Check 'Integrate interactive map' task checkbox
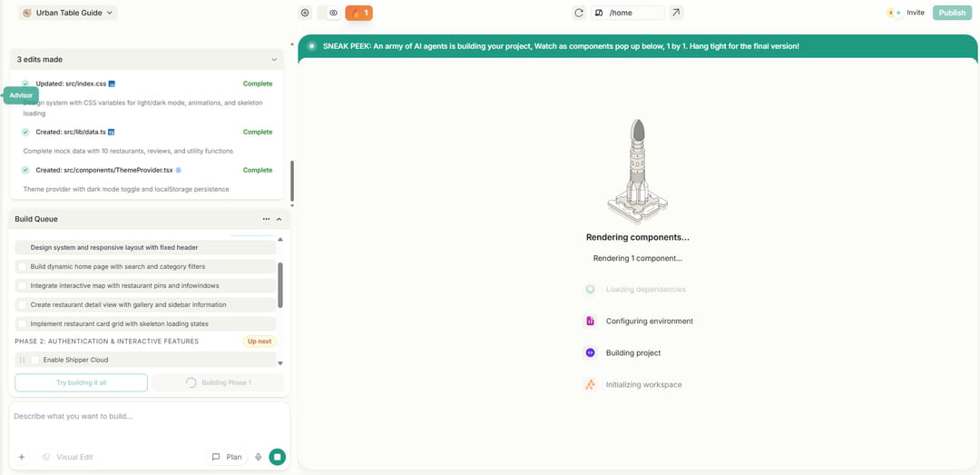This screenshot has height=475, width=980. pos(23,286)
